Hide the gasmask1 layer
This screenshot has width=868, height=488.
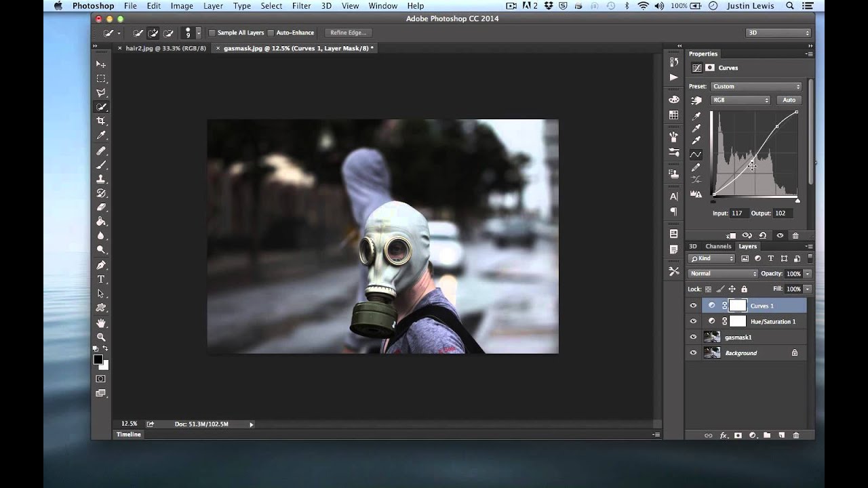pos(693,337)
